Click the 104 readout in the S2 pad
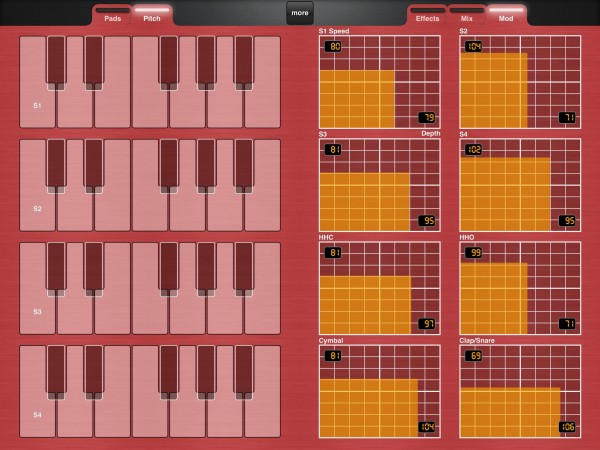The height and width of the screenshot is (450, 600). (x=474, y=47)
